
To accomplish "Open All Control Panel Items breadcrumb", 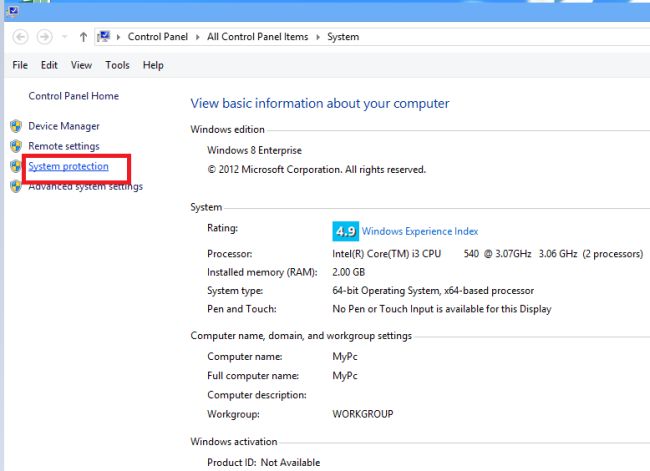I will (257, 36).
